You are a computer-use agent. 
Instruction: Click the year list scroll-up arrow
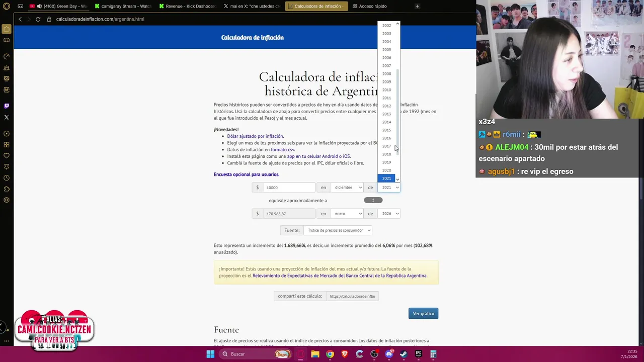pos(397,24)
